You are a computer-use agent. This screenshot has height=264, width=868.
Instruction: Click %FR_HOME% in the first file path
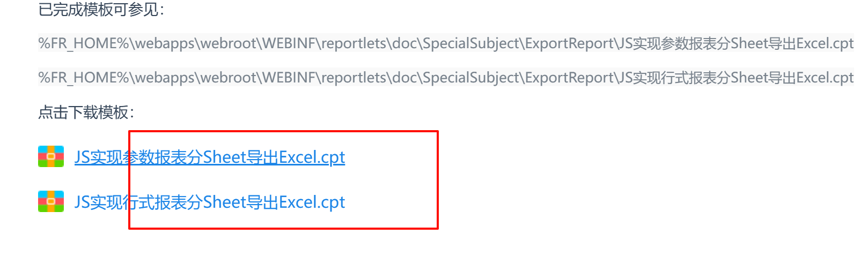pyautogui.click(x=84, y=43)
